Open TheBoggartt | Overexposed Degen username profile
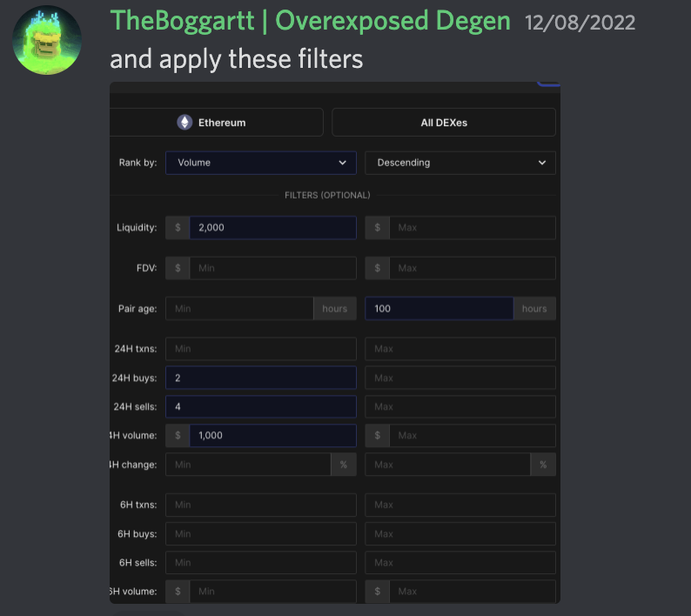 (x=310, y=21)
